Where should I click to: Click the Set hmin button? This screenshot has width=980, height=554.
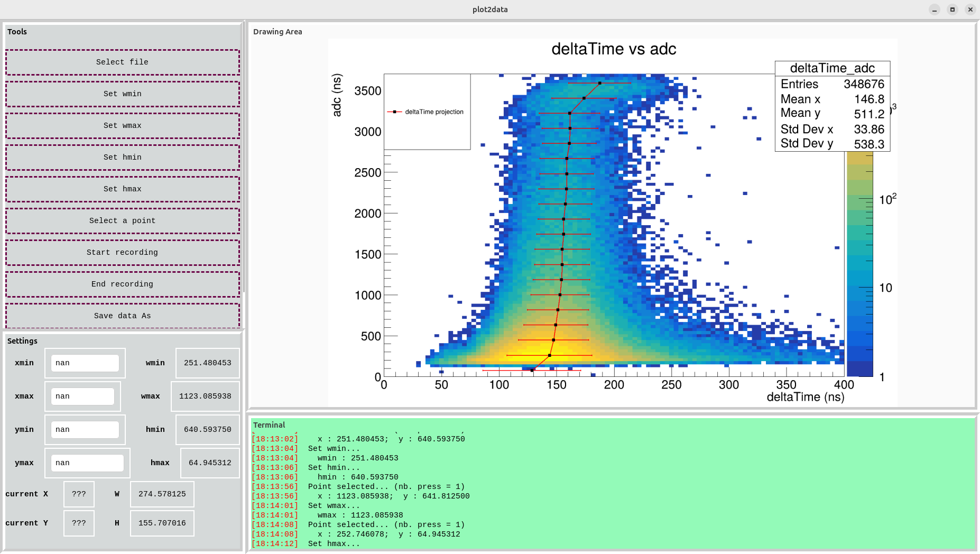pos(123,158)
